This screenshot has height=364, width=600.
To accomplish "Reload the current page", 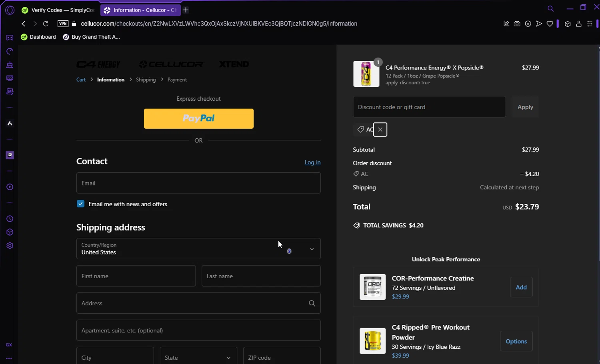I will (46, 24).
